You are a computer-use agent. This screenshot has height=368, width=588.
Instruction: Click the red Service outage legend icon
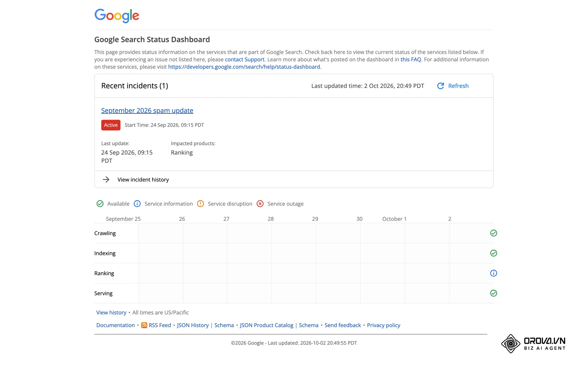tap(260, 204)
